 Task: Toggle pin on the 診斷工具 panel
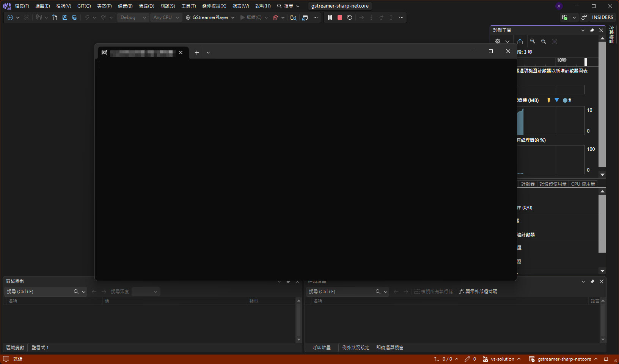(x=592, y=30)
